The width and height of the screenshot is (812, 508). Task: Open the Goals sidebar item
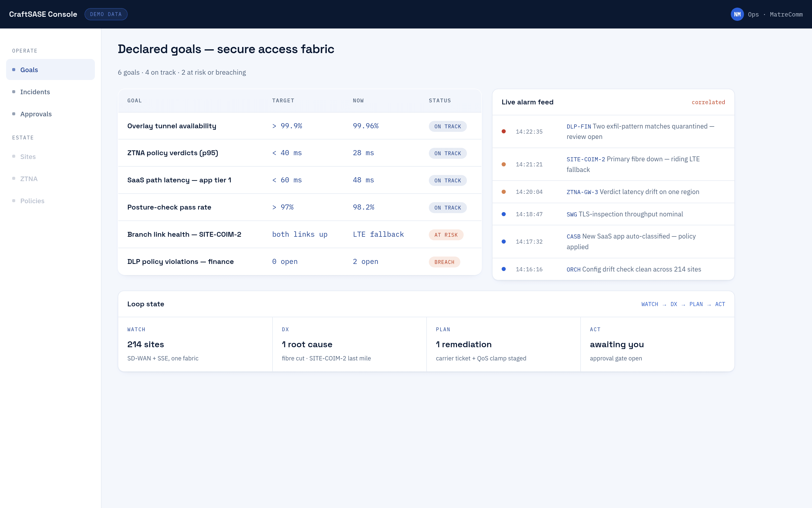tap(50, 70)
